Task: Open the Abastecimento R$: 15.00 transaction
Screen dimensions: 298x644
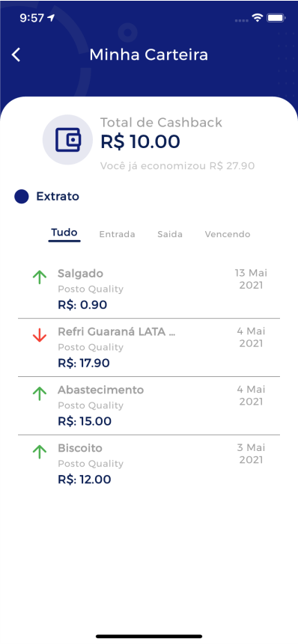Action: point(149,406)
